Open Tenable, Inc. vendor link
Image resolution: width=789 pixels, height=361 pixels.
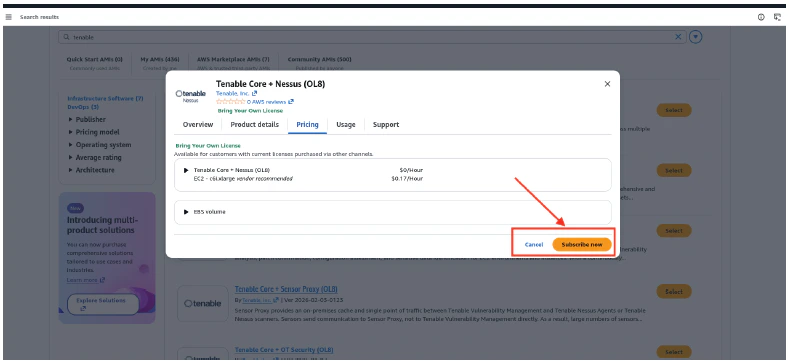pyautogui.click(x=233, y=93)
